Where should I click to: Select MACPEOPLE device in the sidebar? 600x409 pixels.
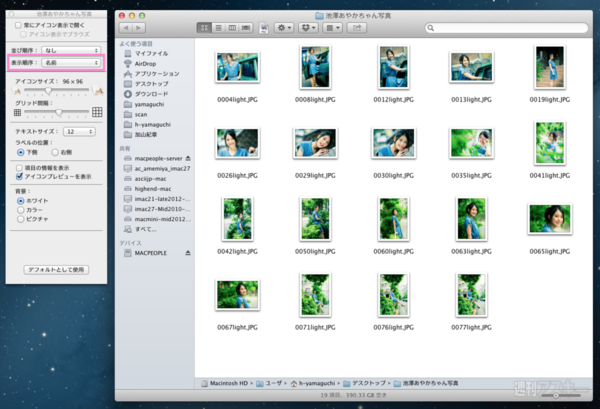pos(153,253)
